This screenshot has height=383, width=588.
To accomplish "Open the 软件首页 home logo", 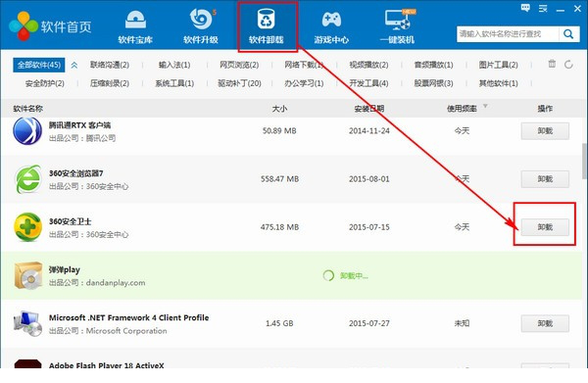I will [50, 25].
